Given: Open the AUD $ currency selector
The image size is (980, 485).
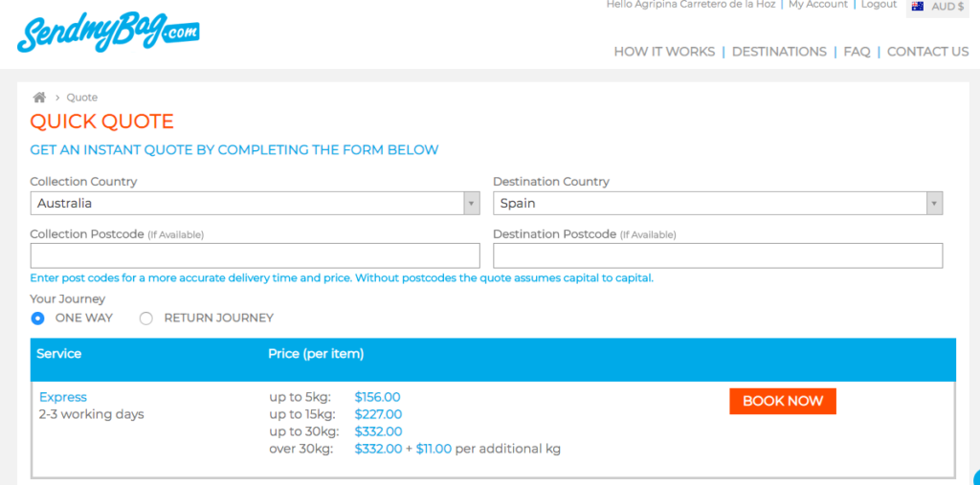Looking at the screenshot, I should tap(938, 7).
